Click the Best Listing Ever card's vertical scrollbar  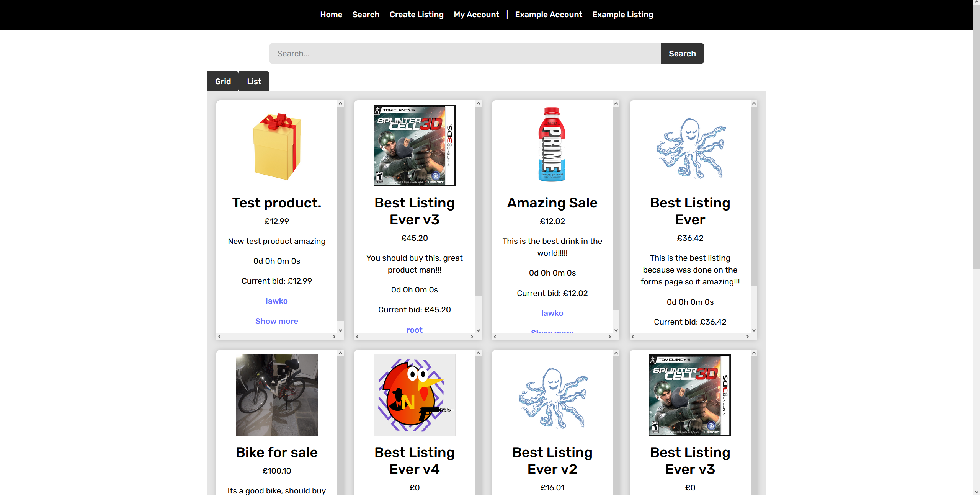[754, 195]
